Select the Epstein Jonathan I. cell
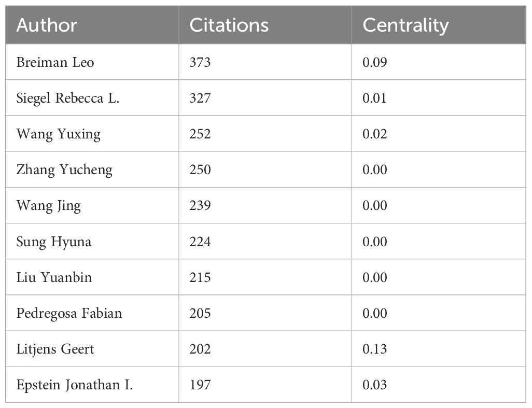Viewport: 532px width, 408px height. [75, 385]
